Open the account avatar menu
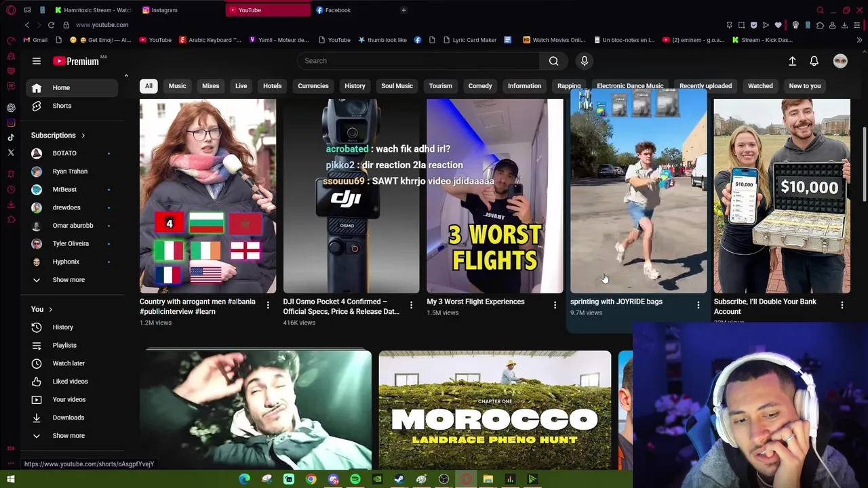This screenshot has height=488, width=868. pos(840,61)
